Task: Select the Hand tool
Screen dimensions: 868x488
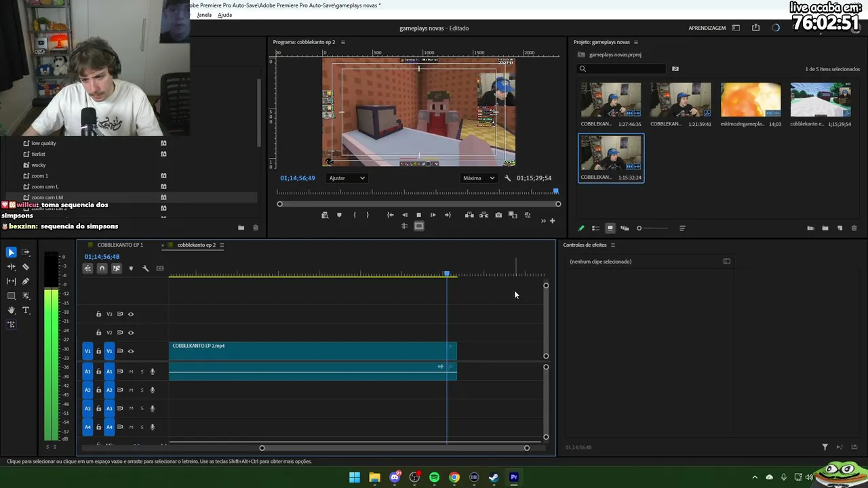Action: click(11, 310)
